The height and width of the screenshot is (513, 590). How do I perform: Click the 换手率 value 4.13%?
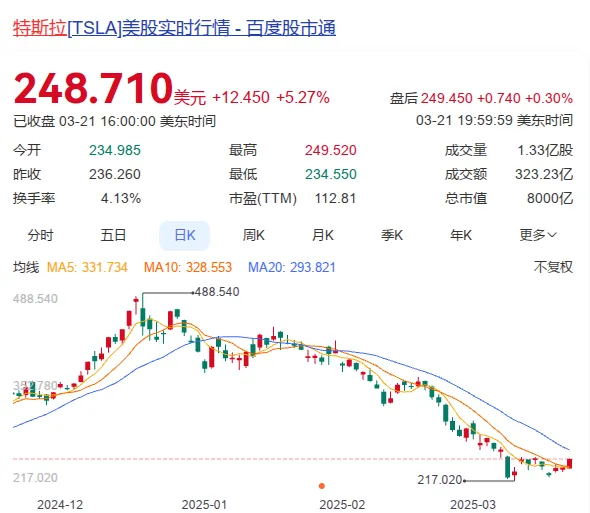pyautogui.click(x=121, y=198)
